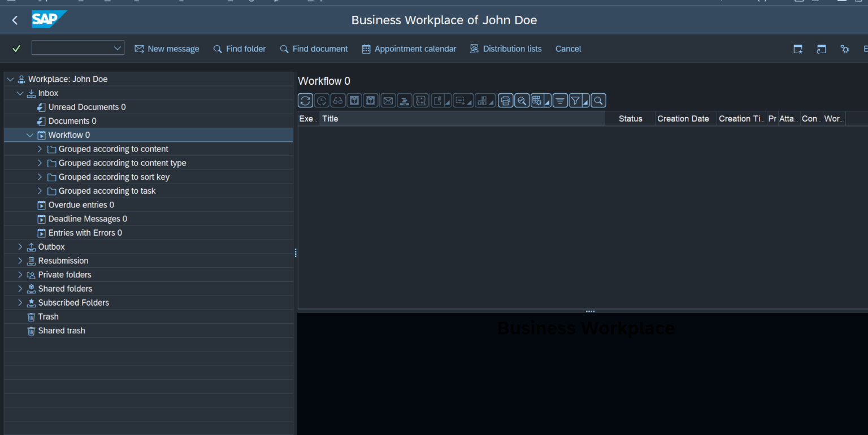Click the glasses Display icon

coord(338,101)
